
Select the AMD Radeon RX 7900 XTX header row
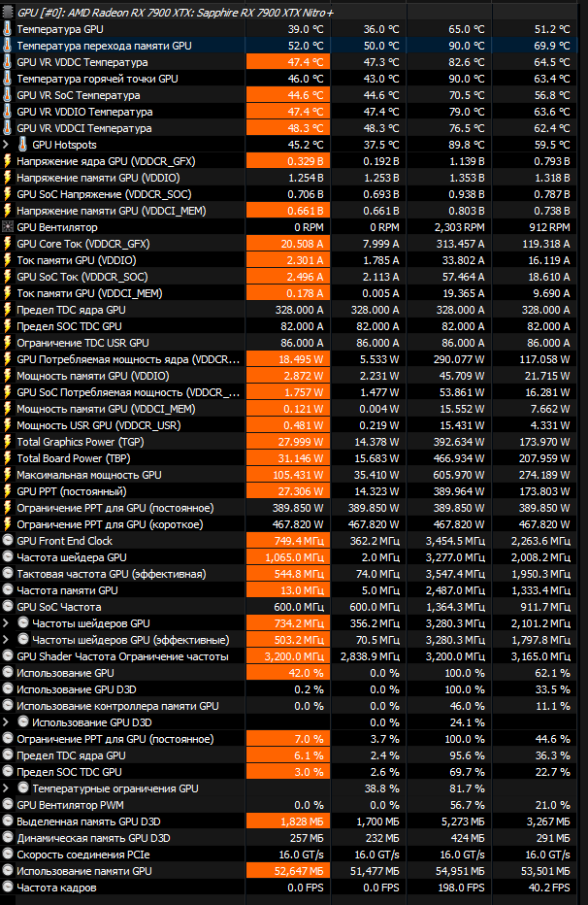(289, 12)
